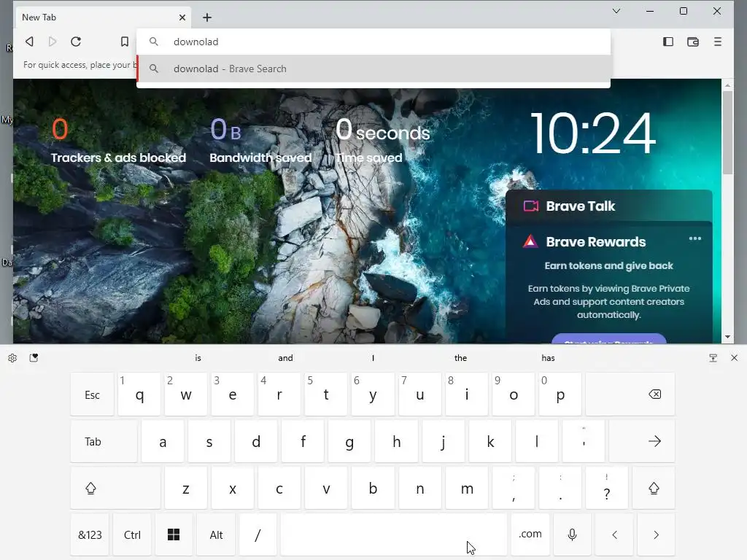Go back with the browser back arrow
Screen dimensions: 747x560
point(29,42)
